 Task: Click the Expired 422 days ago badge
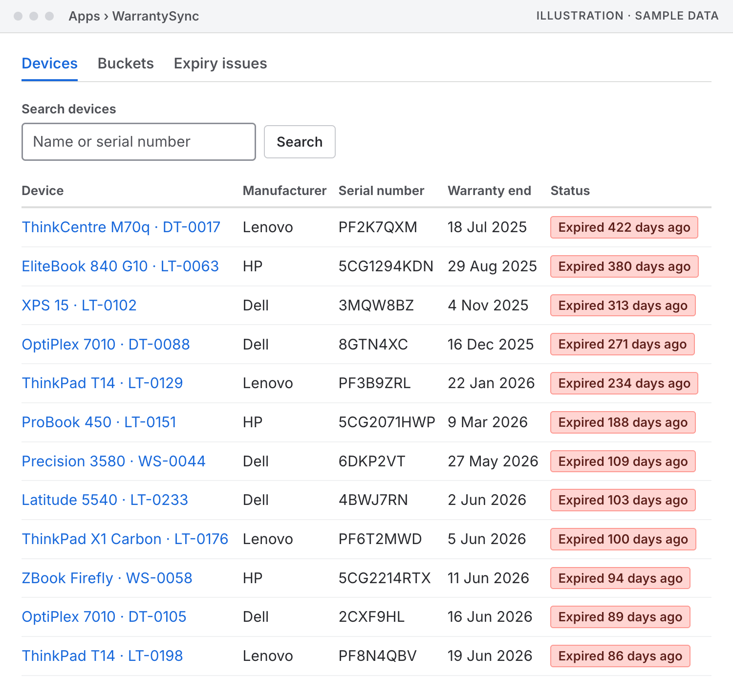coord(624,227)
